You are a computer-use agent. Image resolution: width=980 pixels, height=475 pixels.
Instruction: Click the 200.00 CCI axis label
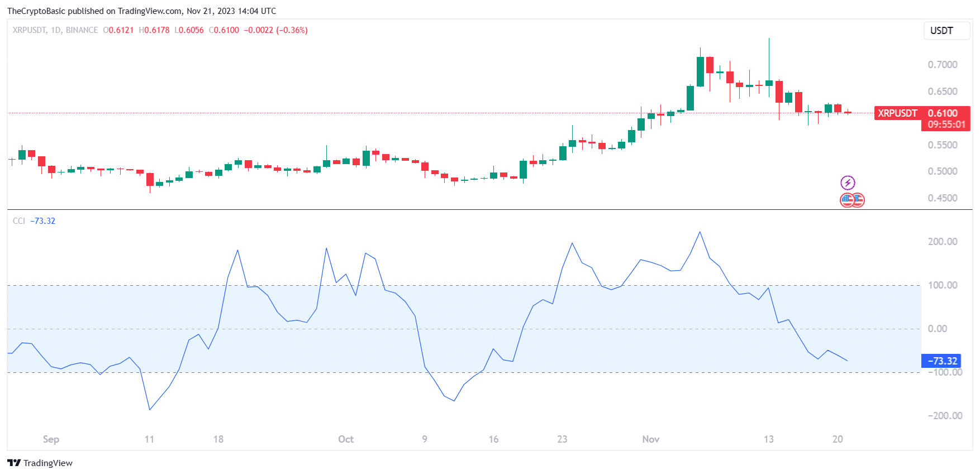pyautogui.click(x=943, y=242)
